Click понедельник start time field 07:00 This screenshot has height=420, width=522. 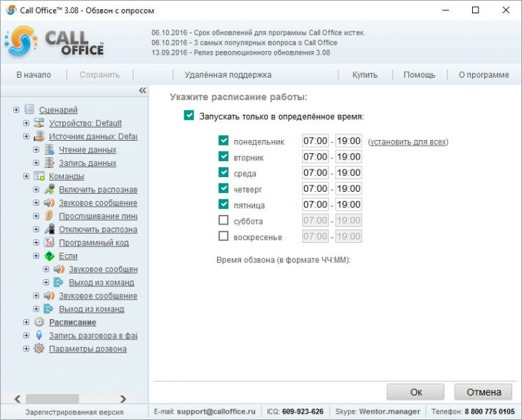coord(315,141)
